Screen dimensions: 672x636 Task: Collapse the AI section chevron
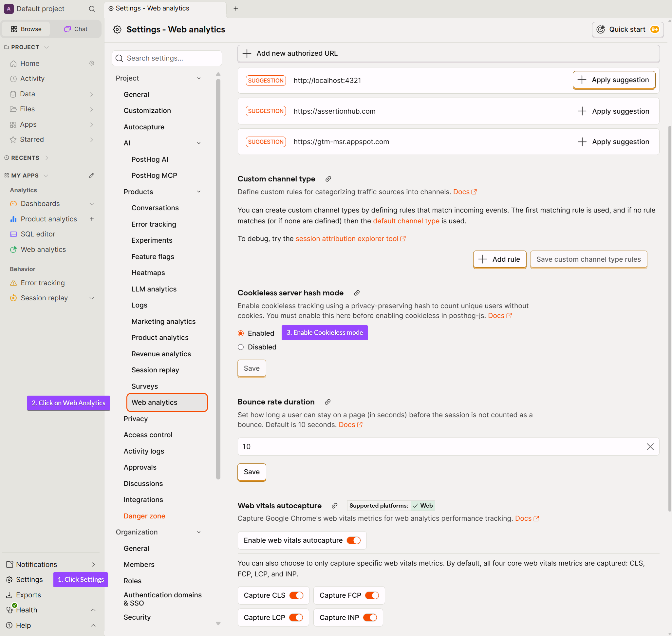coord(199,143)
